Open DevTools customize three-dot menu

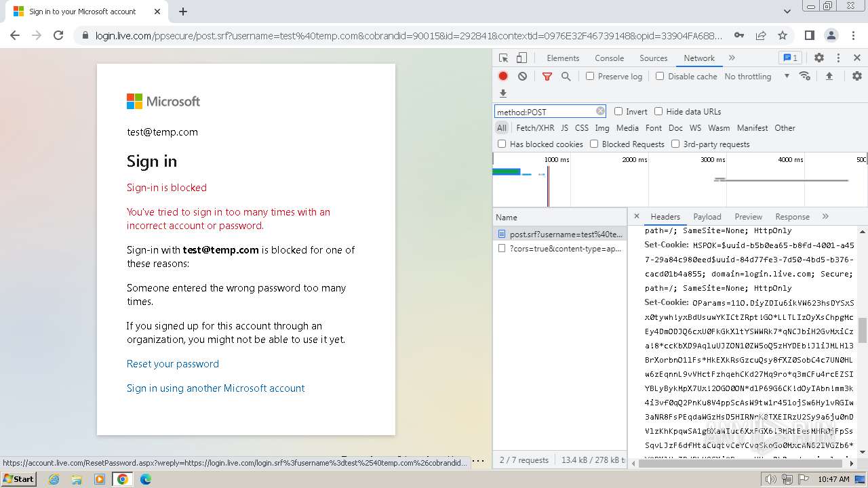[x=838, y=58]
